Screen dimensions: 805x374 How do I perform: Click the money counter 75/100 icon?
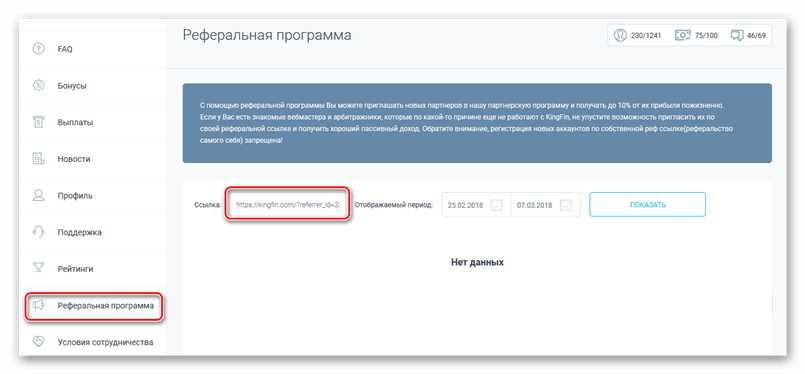click(682, 35)
